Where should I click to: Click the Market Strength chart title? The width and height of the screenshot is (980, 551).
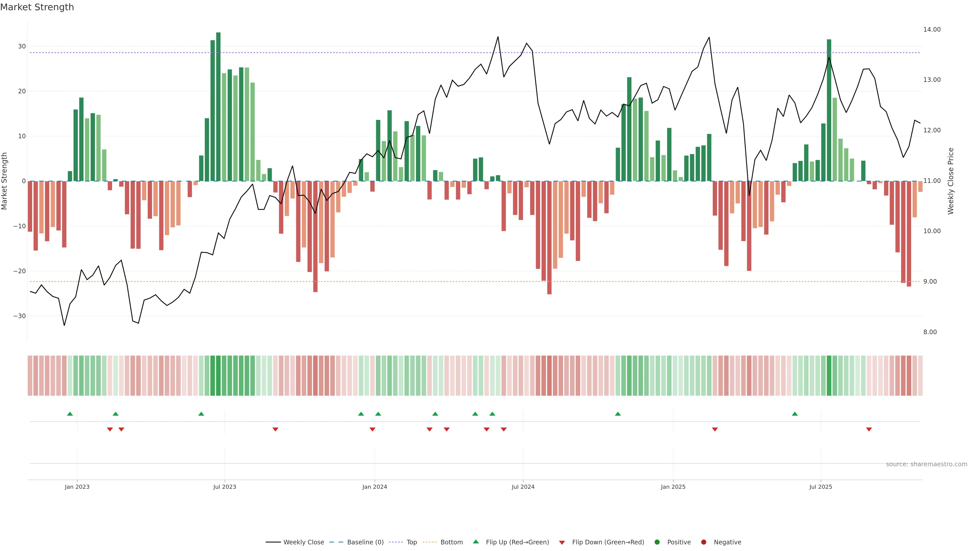[37, 7]
